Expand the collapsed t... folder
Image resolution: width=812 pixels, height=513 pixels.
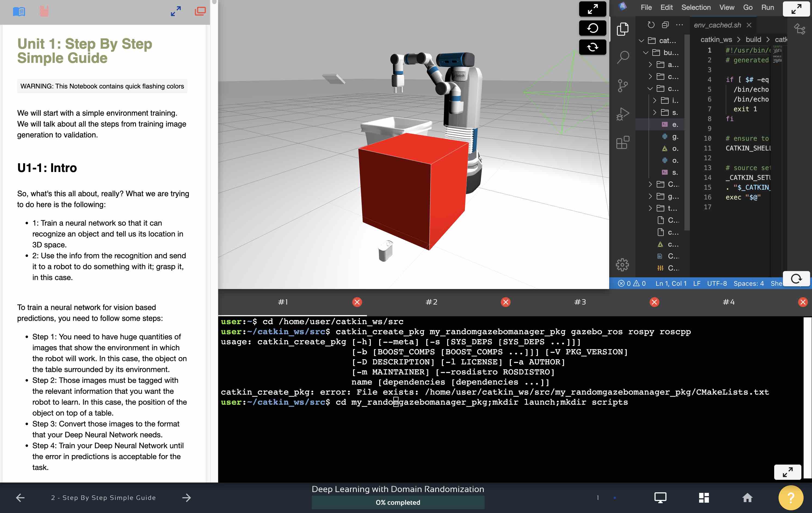(x=650, y=208)
